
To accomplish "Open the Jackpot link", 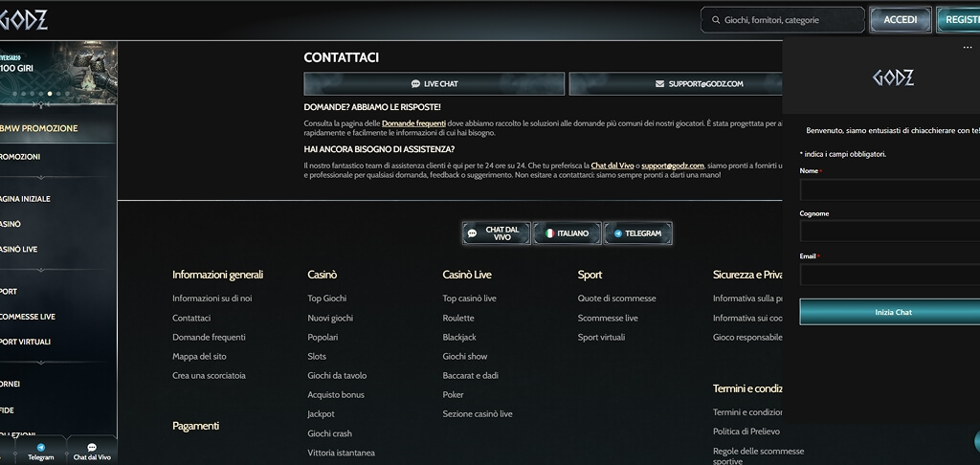I will pyautogui.click(x=321, y=413).
